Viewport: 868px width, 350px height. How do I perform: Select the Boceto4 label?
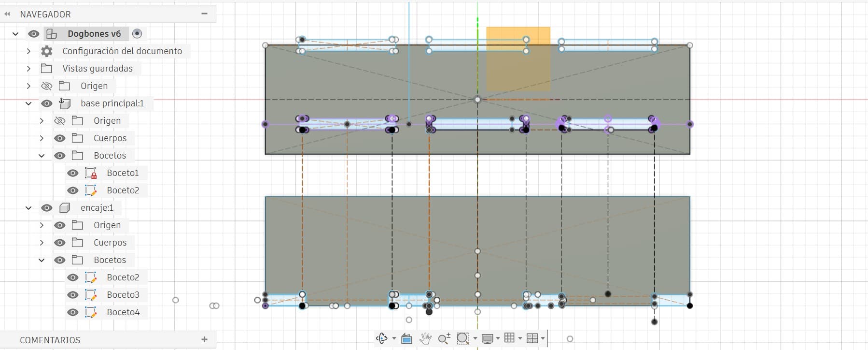[123, 312]
